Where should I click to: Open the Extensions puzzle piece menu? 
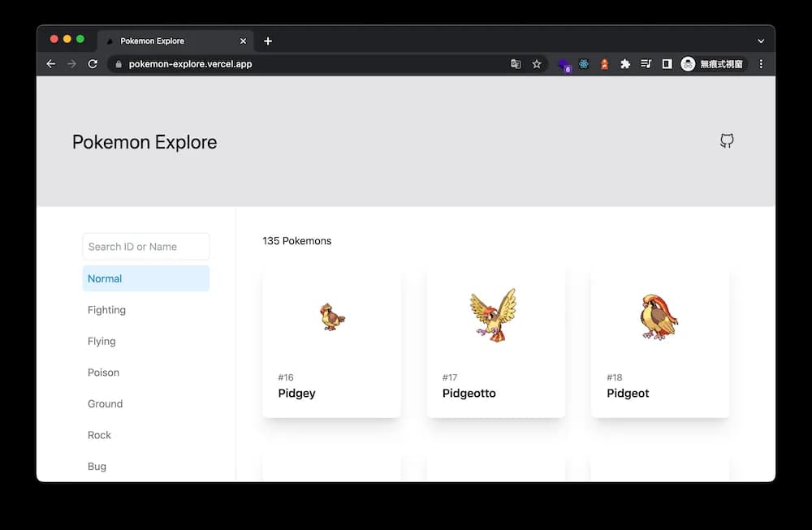pos(625,63)
